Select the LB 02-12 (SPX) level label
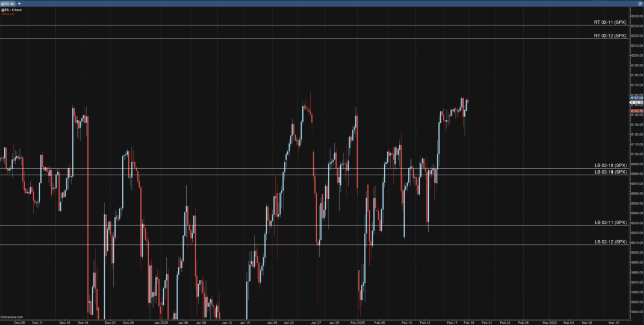Viewport: 644px width, 325px height. [610, 242]
